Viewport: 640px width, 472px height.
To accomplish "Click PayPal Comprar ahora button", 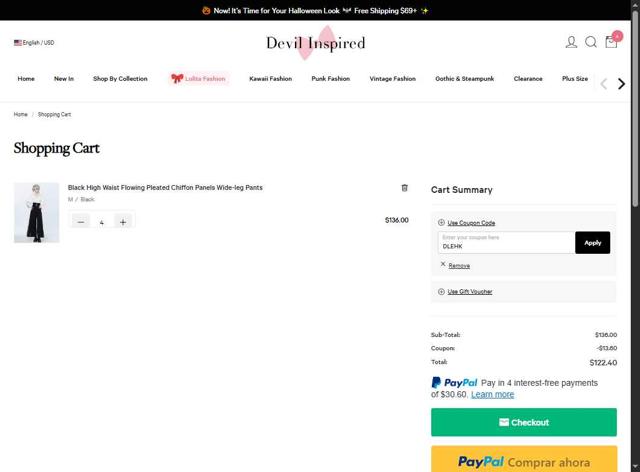I will (x=524, y=461).
